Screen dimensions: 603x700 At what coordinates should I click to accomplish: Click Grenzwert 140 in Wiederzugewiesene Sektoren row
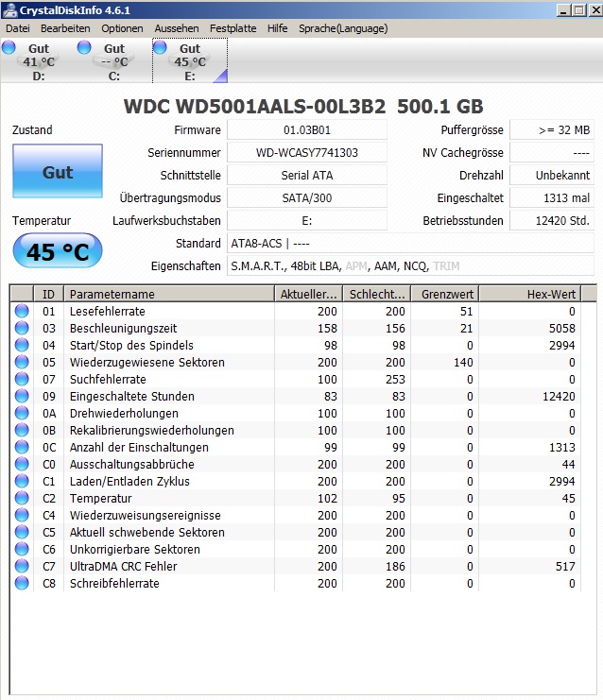point(463,362)
